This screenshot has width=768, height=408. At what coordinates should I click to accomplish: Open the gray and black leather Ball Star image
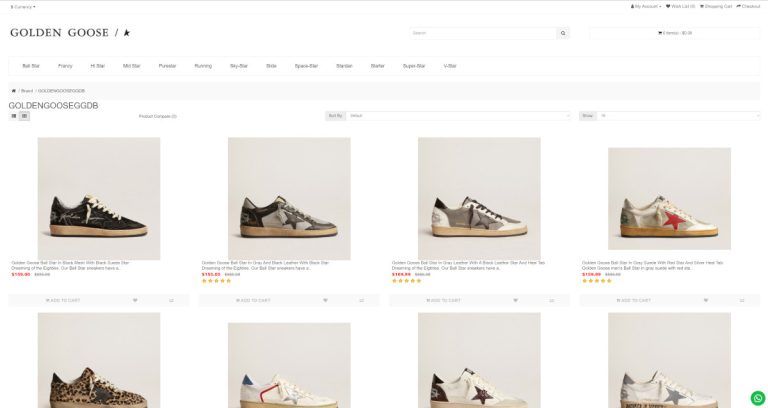(289, 198)
